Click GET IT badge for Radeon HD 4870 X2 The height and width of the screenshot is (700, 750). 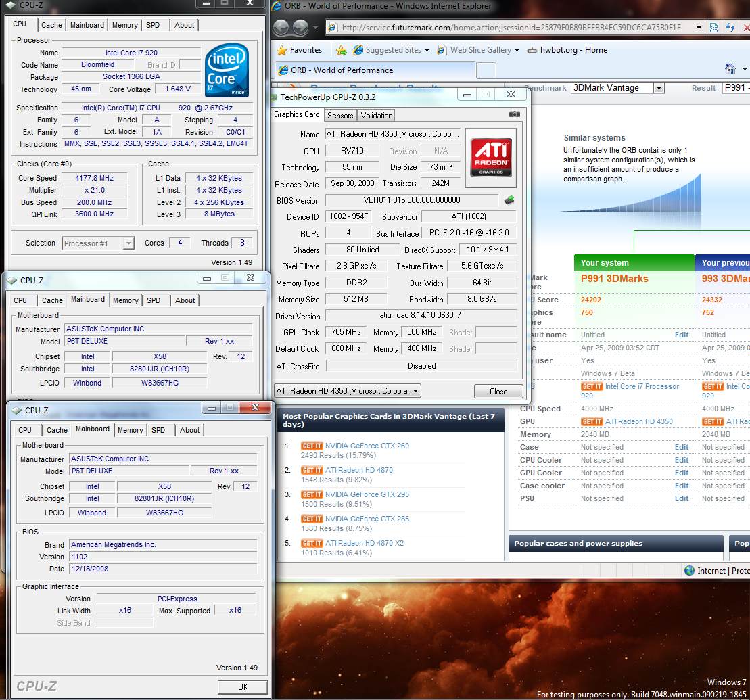(x=311, y=543)
